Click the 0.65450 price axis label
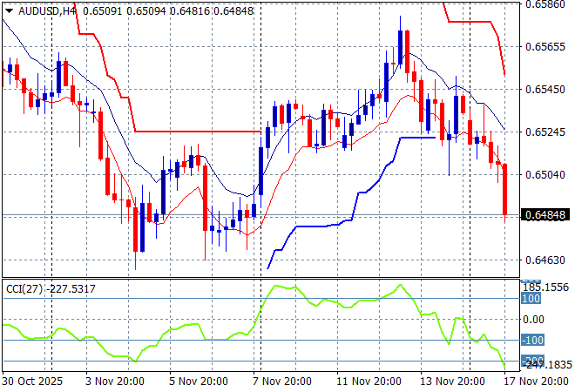 [545, 89]
